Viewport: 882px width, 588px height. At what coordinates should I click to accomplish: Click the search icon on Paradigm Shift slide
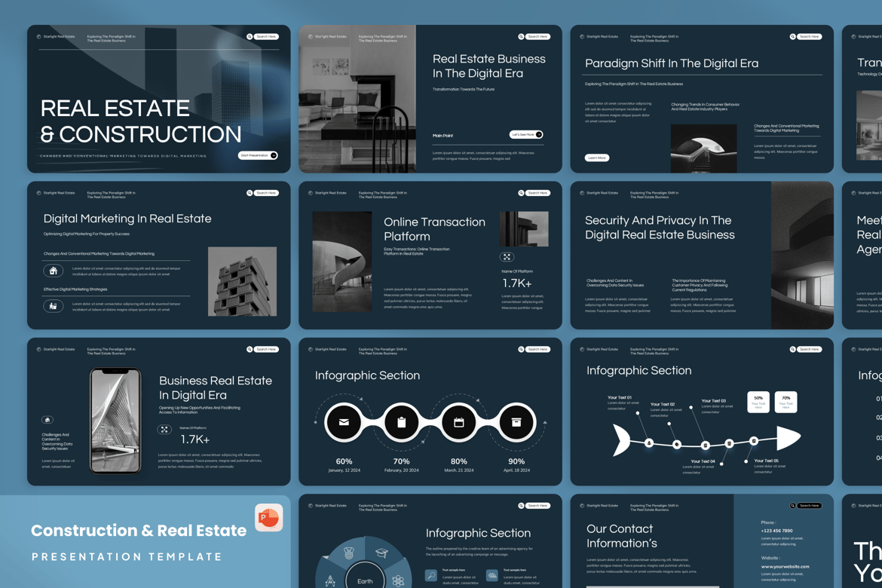click(x=792, y=37)
